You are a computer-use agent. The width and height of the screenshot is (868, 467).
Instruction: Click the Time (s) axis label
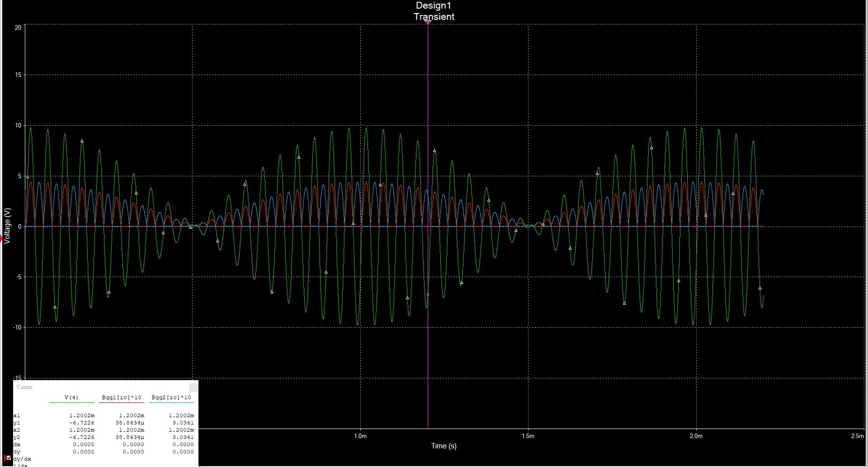pos(443,446)
